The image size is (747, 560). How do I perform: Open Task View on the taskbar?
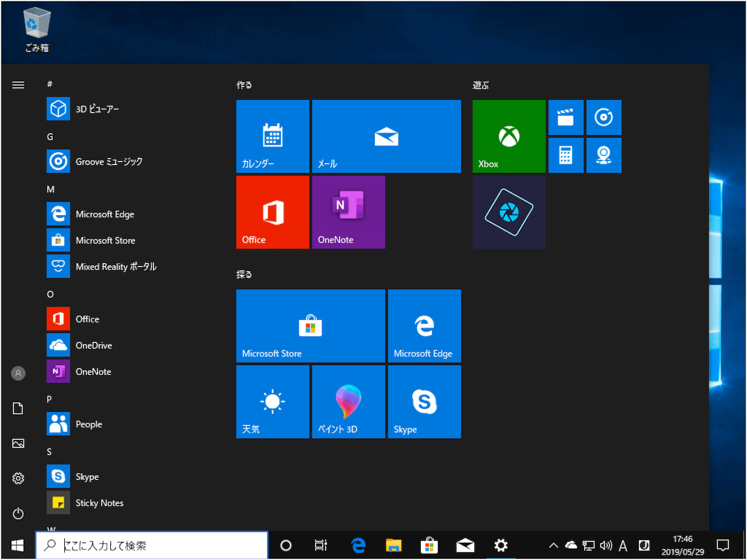[x=321, y=545]
